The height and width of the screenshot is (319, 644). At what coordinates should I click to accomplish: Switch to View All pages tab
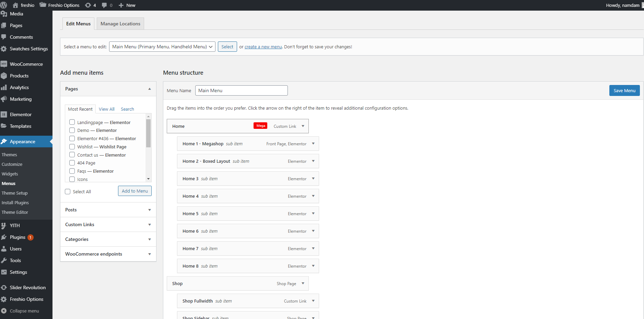tap(106, 109)
